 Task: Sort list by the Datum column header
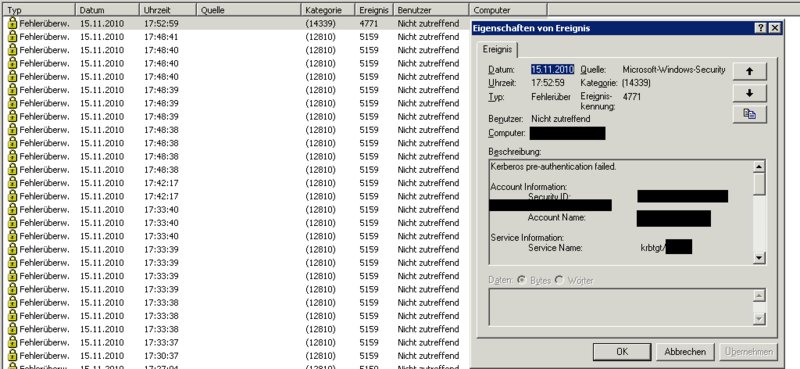coord(108,10)
